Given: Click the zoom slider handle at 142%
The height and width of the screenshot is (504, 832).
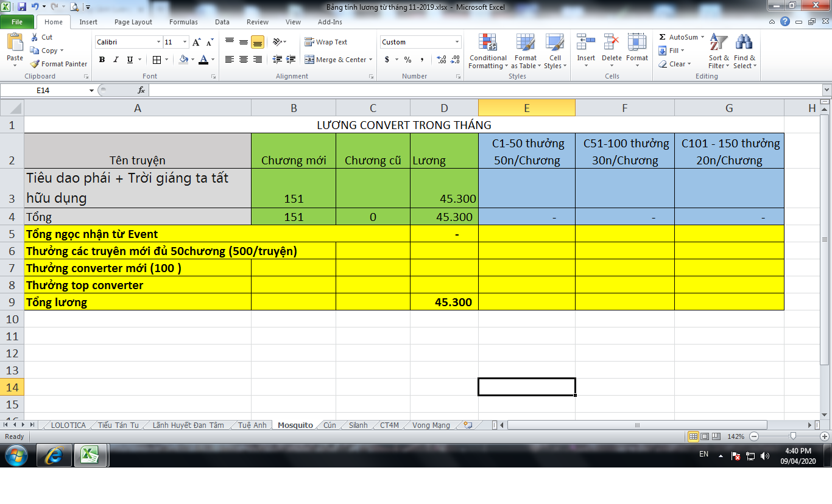Looking at the screenshot, I should [792, 436].
